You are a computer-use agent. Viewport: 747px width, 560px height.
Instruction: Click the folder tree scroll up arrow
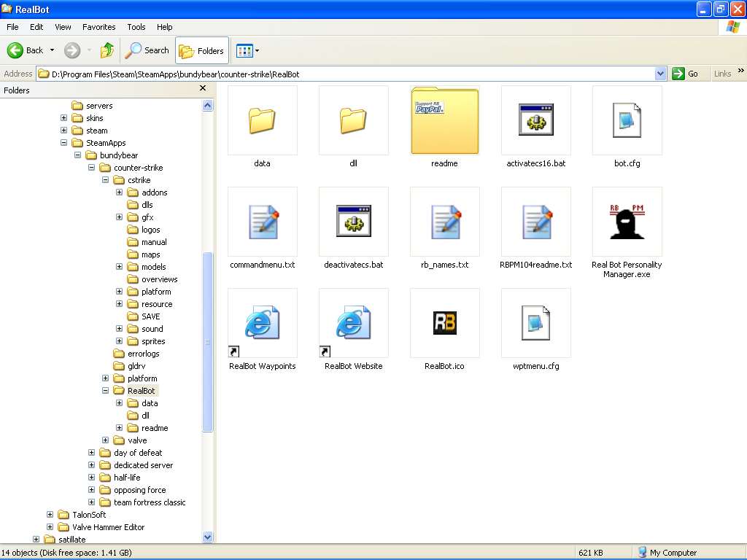tap(208, 105)
